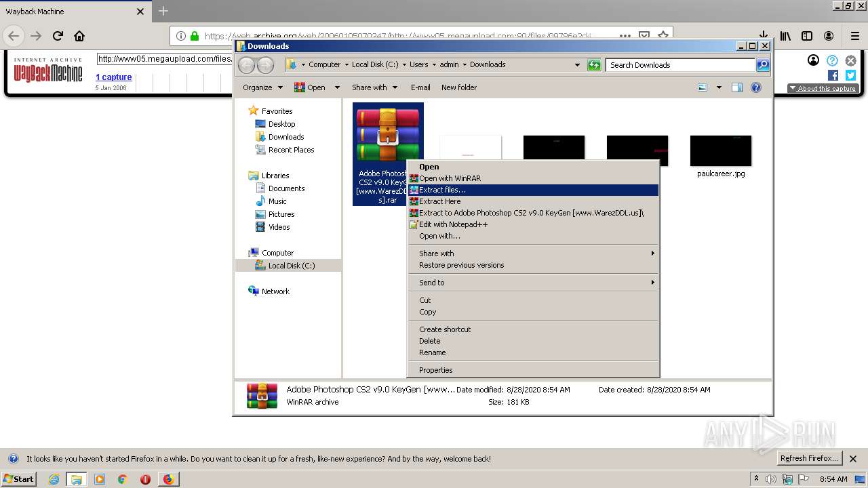The width and height of the screenshot is (868, 488).
Task: Expand About this capture panel
Action: (x=823, y=88)
